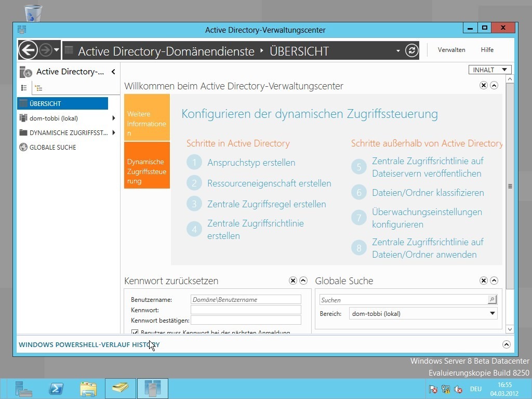Open the Bereich dom-tobbi (lokal) dropdown
This screenshot has width=532, height=399.
coord(423,313)
